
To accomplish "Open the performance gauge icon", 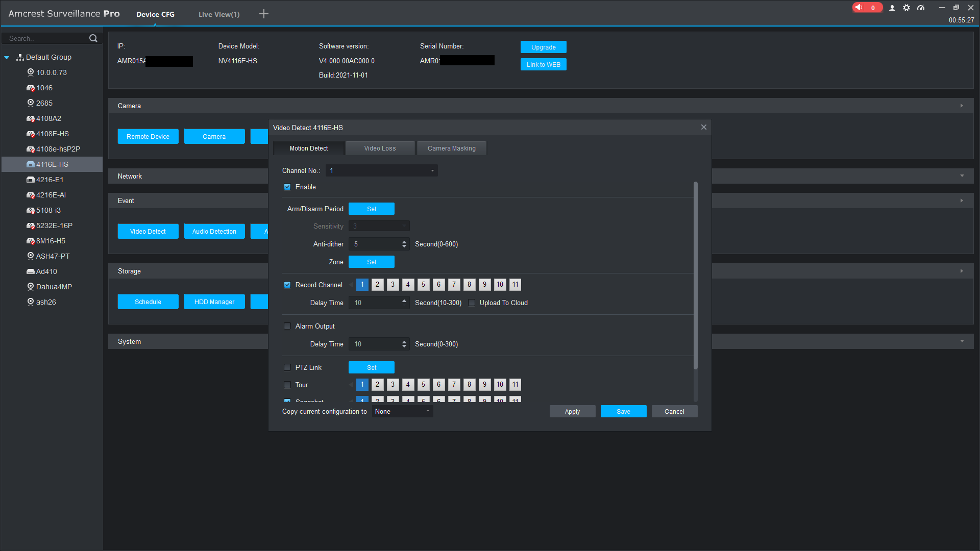I will [921, 8].
